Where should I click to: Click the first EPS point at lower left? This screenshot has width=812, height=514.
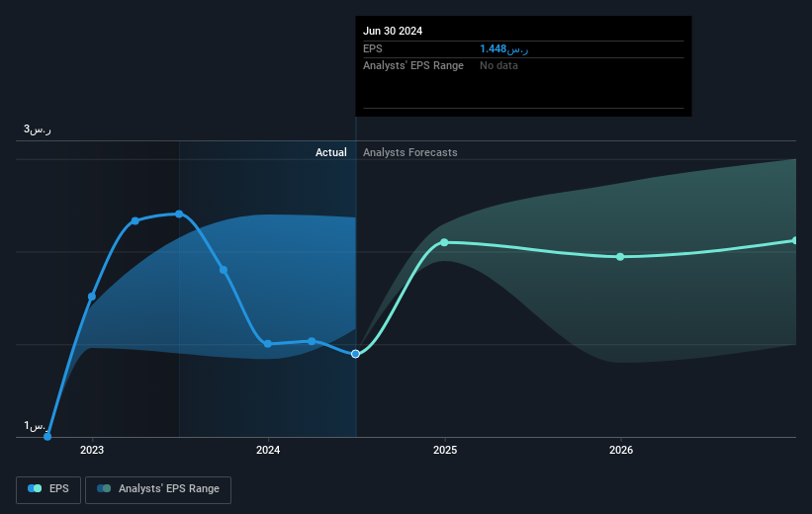(x=47, y=436)
